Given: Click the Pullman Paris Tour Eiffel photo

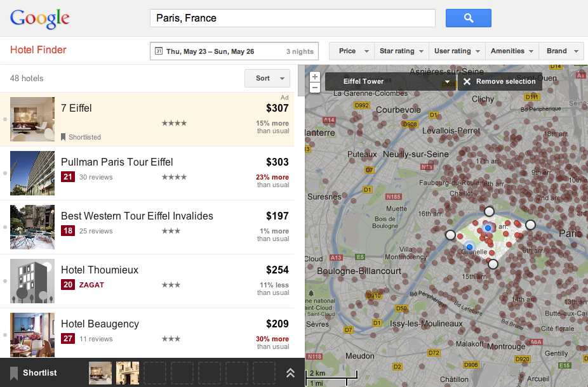Looking at the screenshot, I should pyautogui.click(x=32, y=173).
